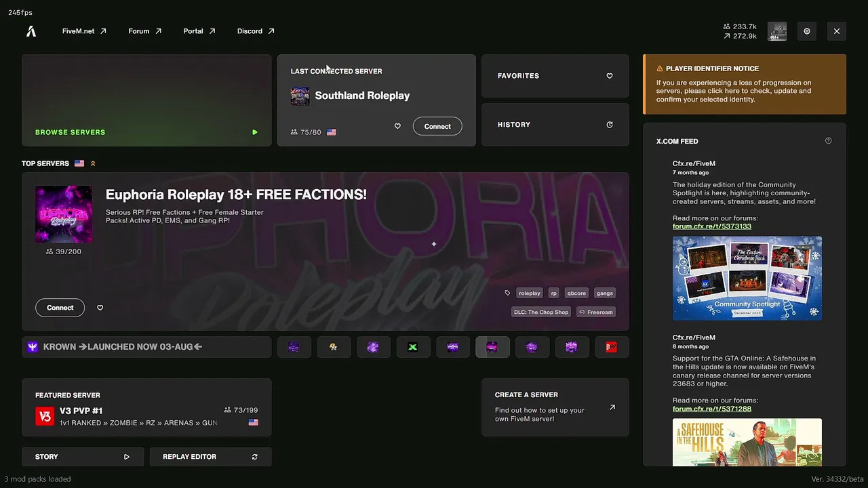
Task: Open forum.cfx.re/t/5373133 link
Action: point(712,226)
